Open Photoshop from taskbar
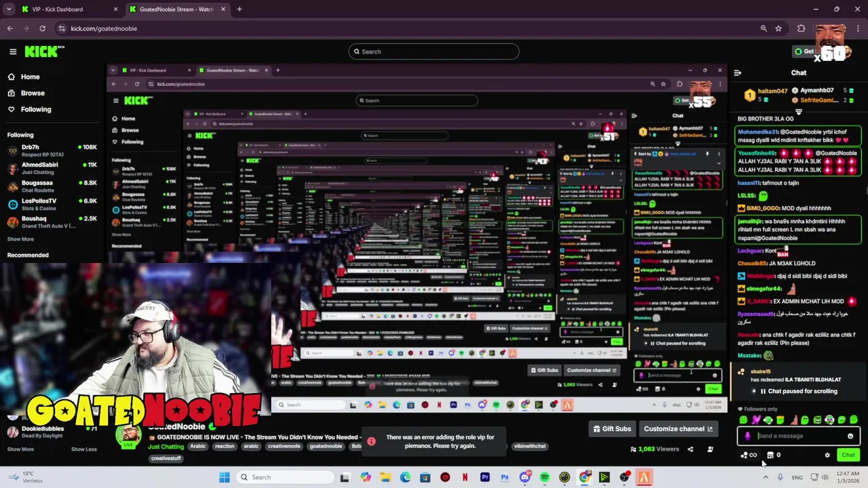Viewport: 868px width, 488px height. click(505, 477)
